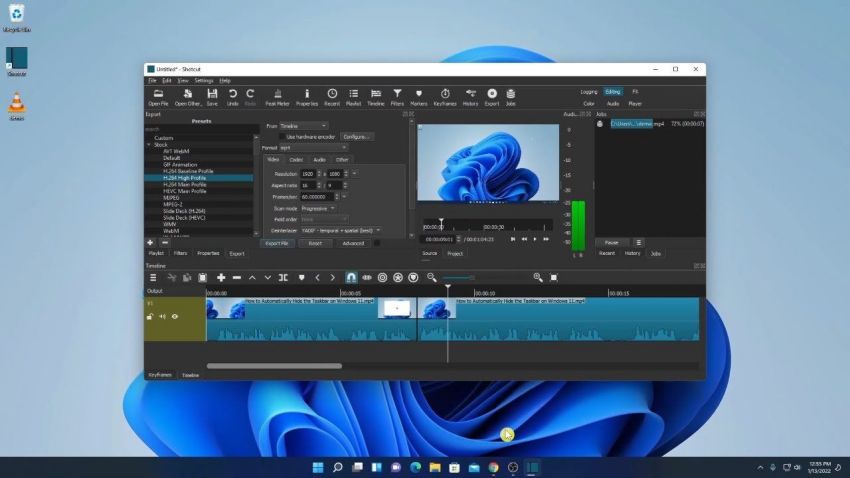This screenshot has width=850, height=478.
Task: Split clip at playhead
Action: tap(284, 277)
